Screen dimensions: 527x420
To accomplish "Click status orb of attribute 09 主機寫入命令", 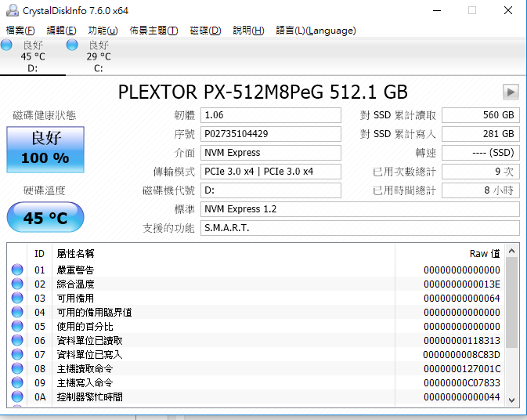I will 17,382.
